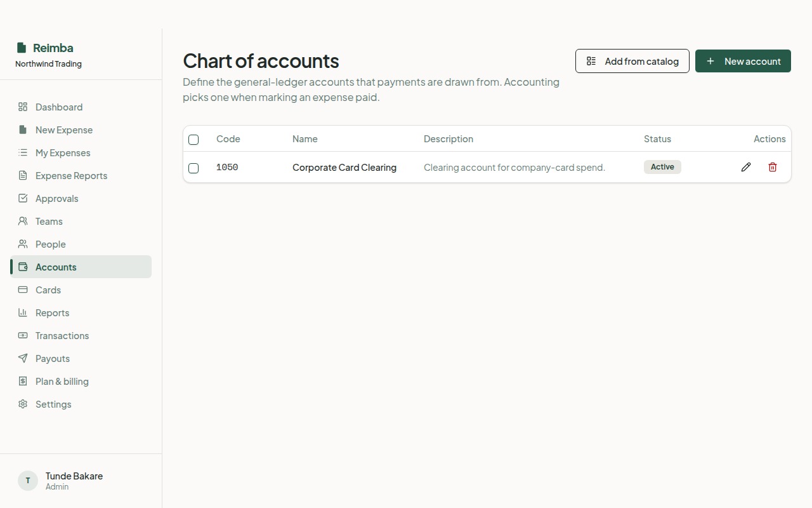Click the Plan & billing receipt icon
The width and height of the screenshot is (812, 508).
tap(23, 381)
